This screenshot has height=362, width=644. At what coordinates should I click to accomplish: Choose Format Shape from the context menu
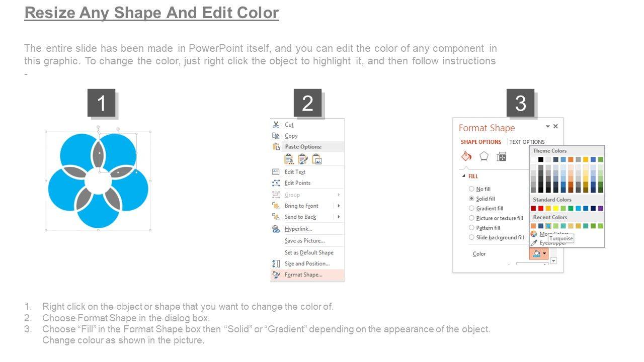(x=303, y=275)
